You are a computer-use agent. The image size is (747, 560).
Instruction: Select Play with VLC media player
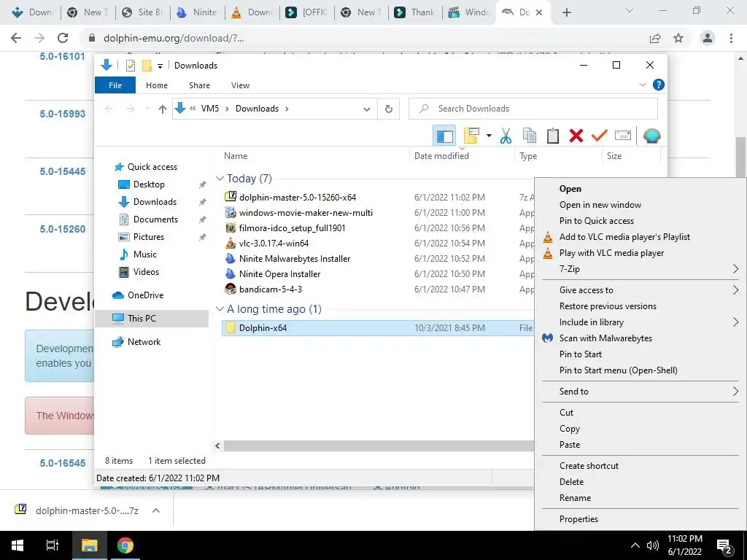coord(640,253)
